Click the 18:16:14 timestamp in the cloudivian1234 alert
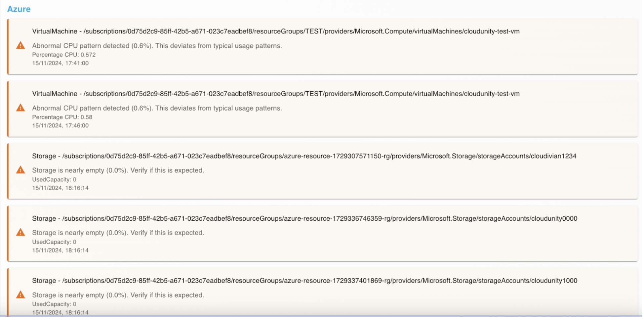This screenshot has width=644, height=317. coord(60,188)
